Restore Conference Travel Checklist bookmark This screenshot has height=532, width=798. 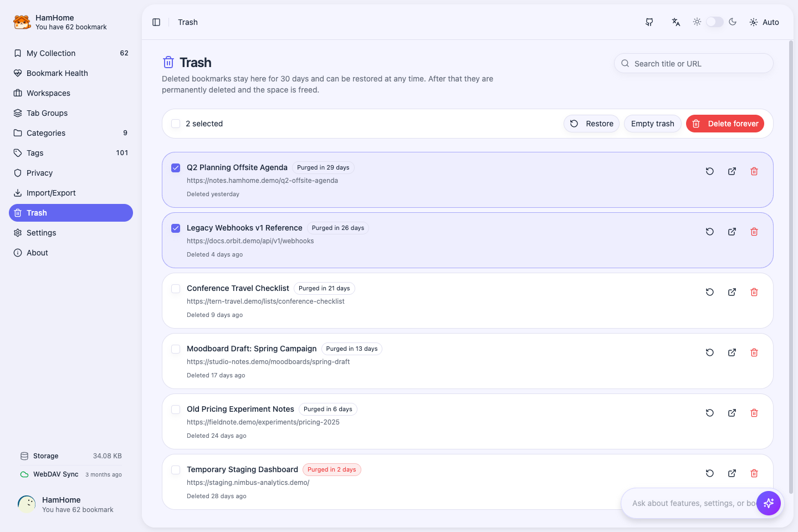[x=710, y=292]
